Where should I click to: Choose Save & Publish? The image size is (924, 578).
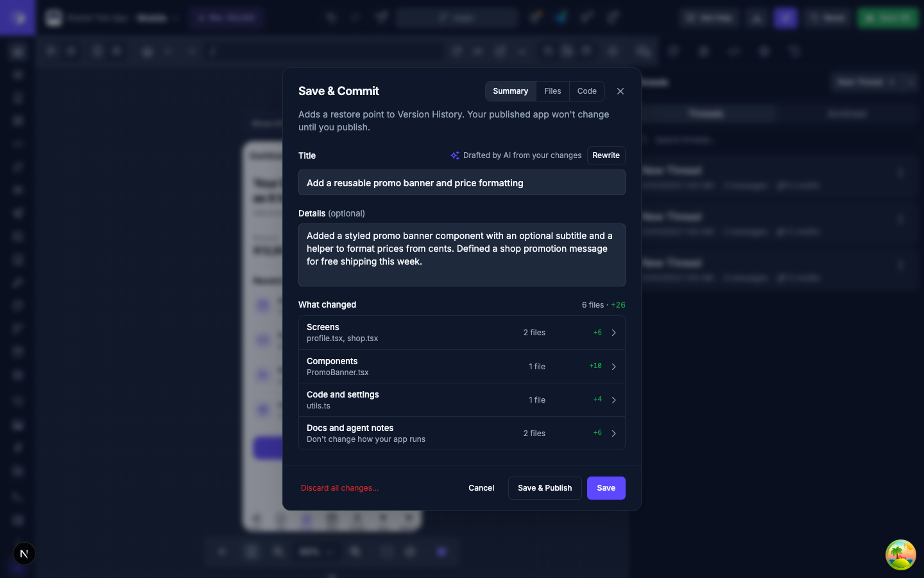(545, 488)
